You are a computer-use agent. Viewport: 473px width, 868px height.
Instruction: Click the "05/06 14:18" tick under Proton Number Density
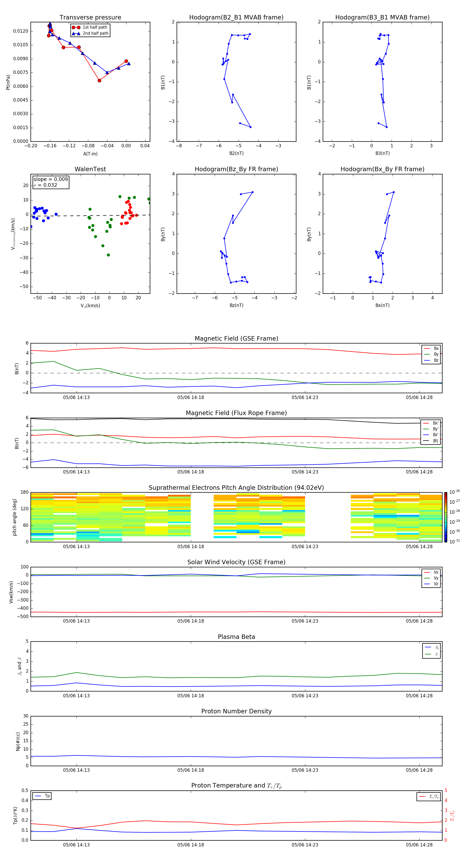point(191,770)
